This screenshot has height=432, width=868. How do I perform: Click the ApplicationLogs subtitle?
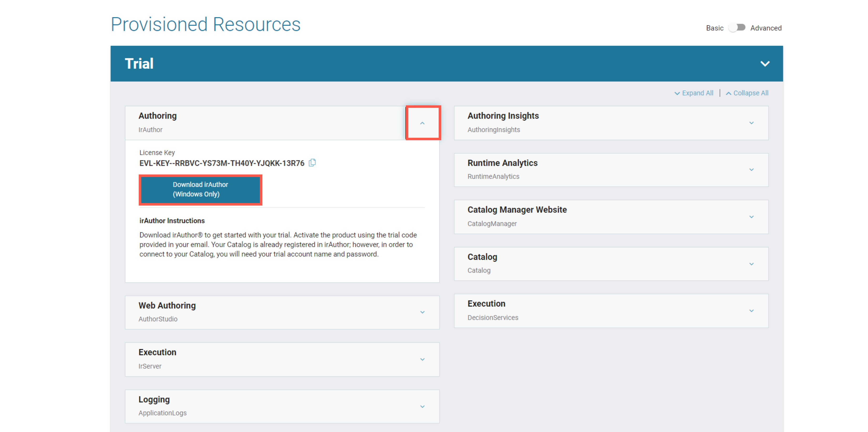pos(162,413)
